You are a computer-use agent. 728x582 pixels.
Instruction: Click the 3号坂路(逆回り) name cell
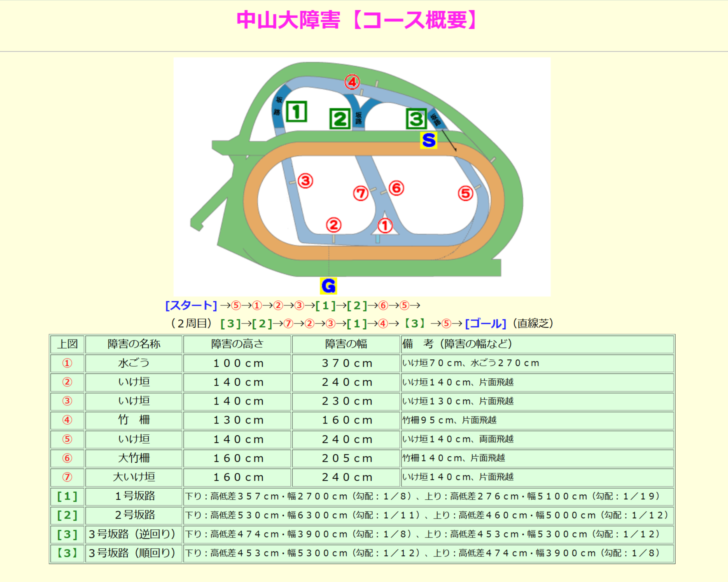[134, 534]
